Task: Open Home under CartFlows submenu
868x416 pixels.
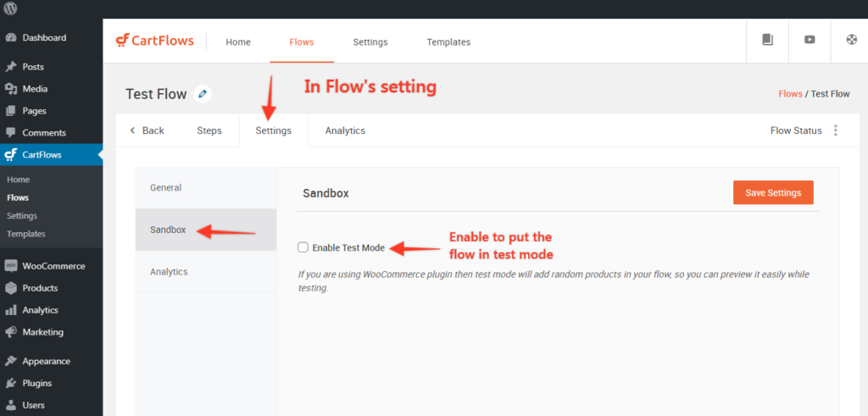Action: (x=19, y=180)
